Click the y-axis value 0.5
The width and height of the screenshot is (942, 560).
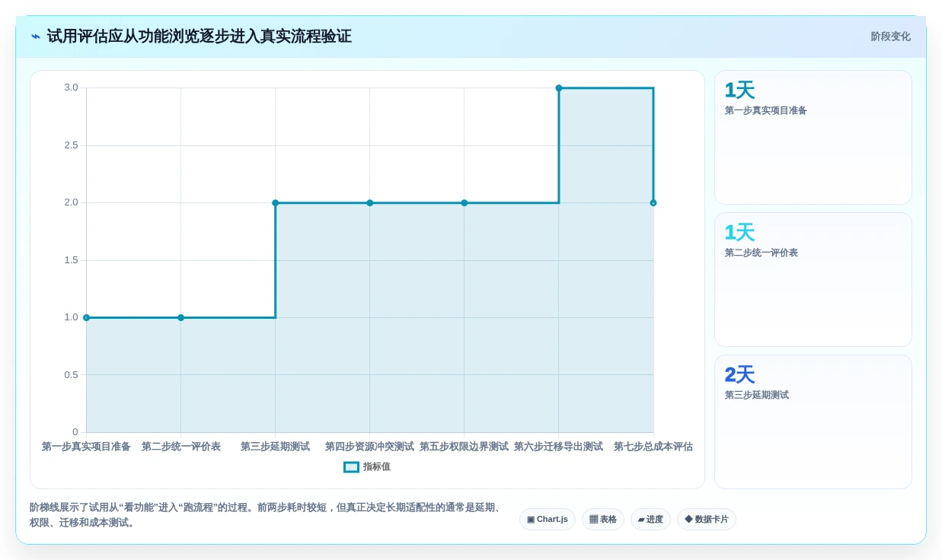(71, 375)
